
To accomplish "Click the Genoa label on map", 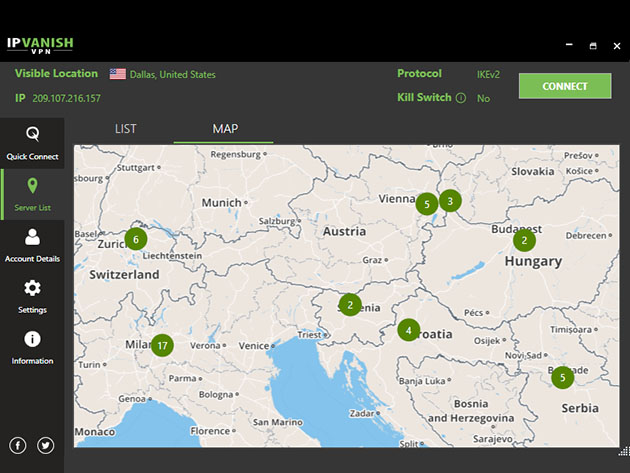I will 132,399.
